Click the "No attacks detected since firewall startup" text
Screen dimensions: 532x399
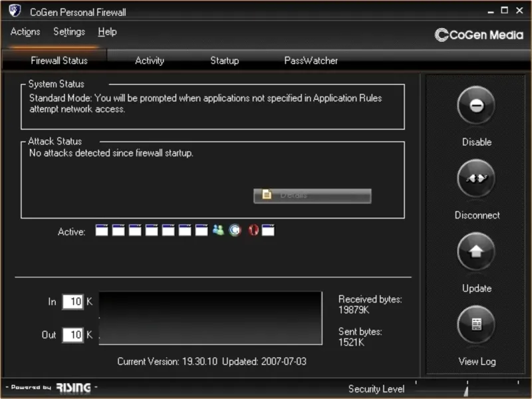pos(111,153)
